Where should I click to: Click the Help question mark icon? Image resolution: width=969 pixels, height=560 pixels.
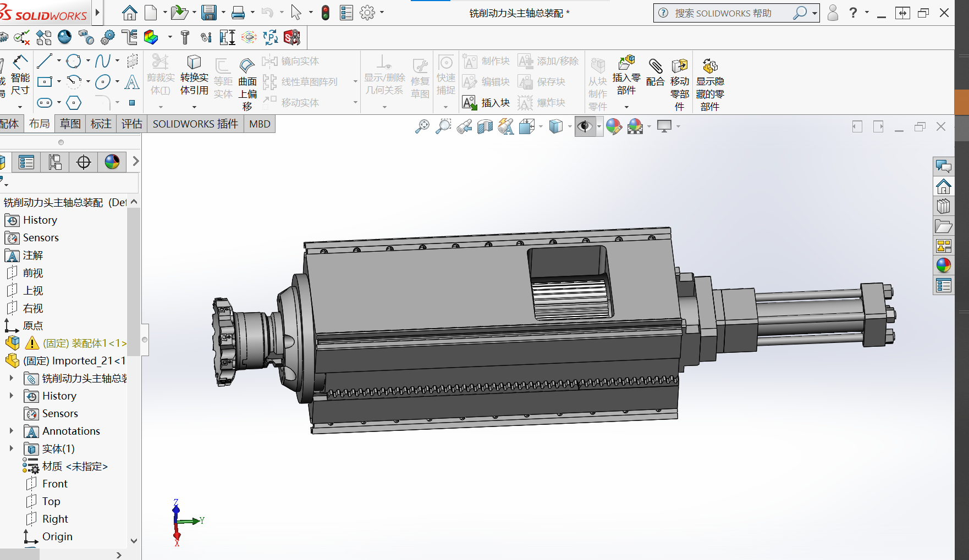pyautogui.click(x=853, y=13)
